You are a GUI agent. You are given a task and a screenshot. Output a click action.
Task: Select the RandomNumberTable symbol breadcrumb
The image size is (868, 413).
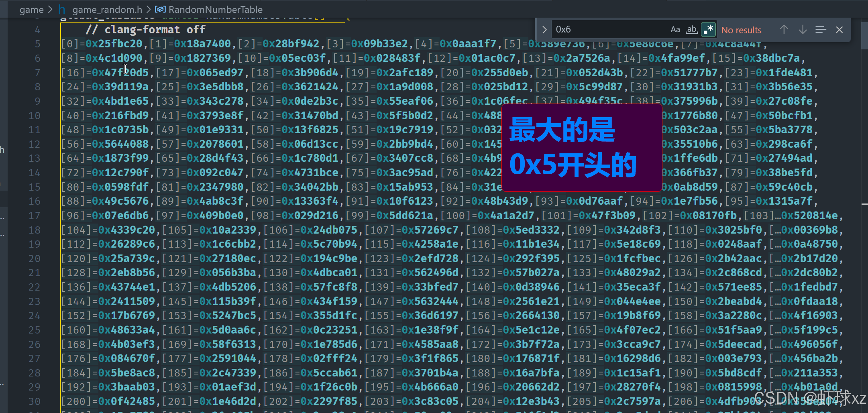215,10
